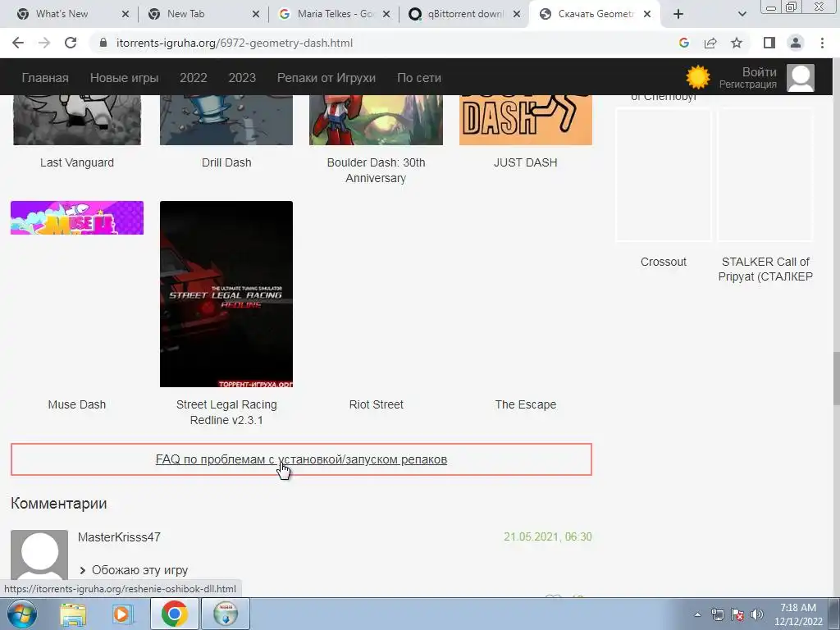840x630 pixels.
Task: Open the 2022 games section
Action: coord(194,78)
